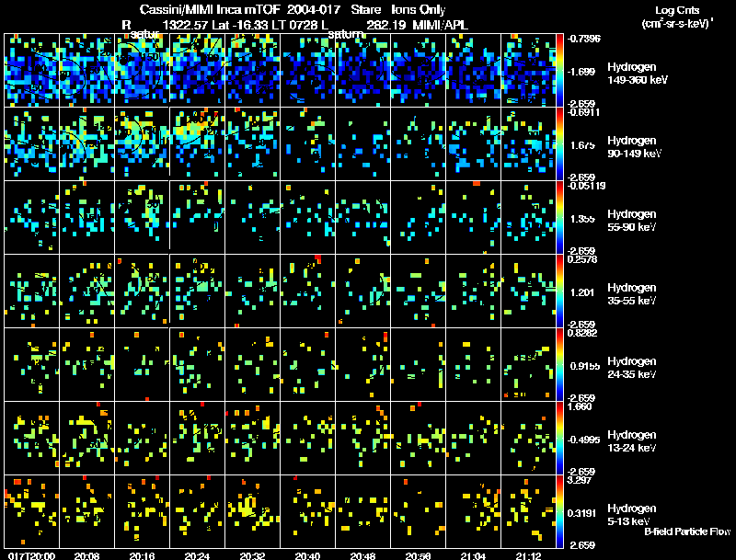
Task: Click the 'Hydrogen 149-360 keV' row label
Action: 638,74
